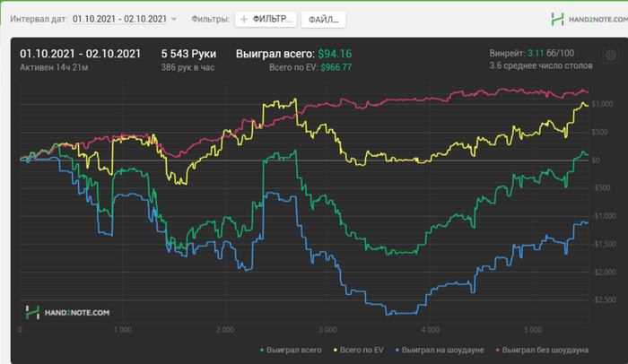Screen dimensions: 628x364
Task: Click the total winnings value $94.16
Action: point(335,54)
